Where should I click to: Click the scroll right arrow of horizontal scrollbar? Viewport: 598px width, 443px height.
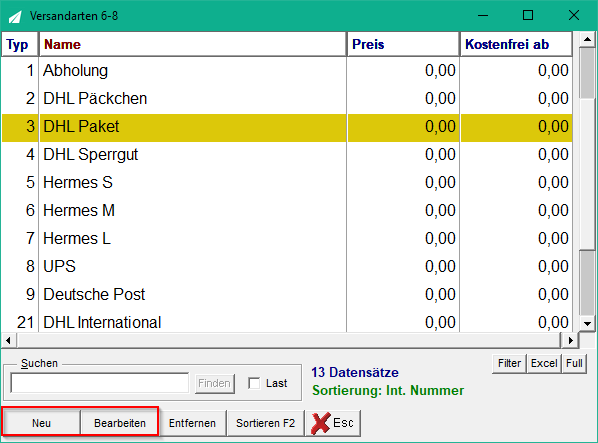point(570,340)
